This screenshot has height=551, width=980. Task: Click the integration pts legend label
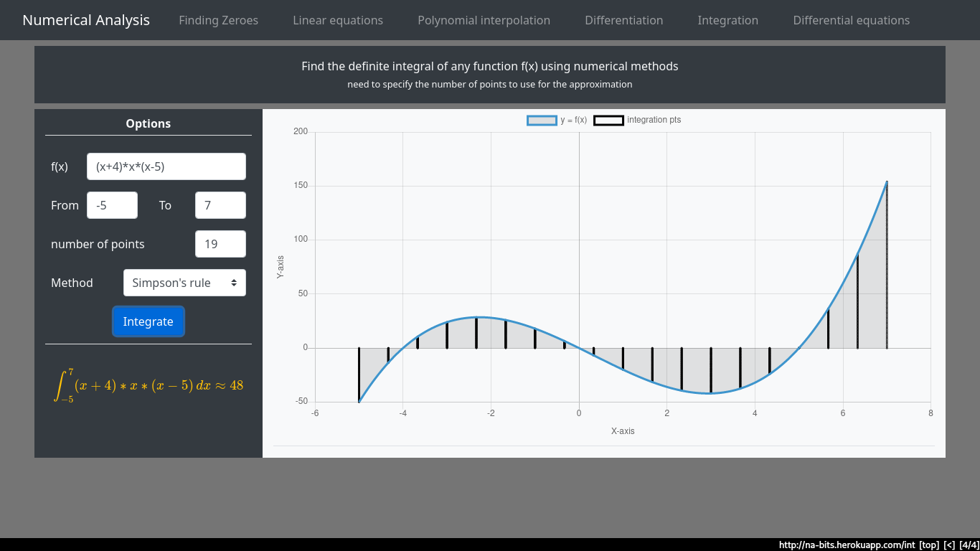pos(654,120)
